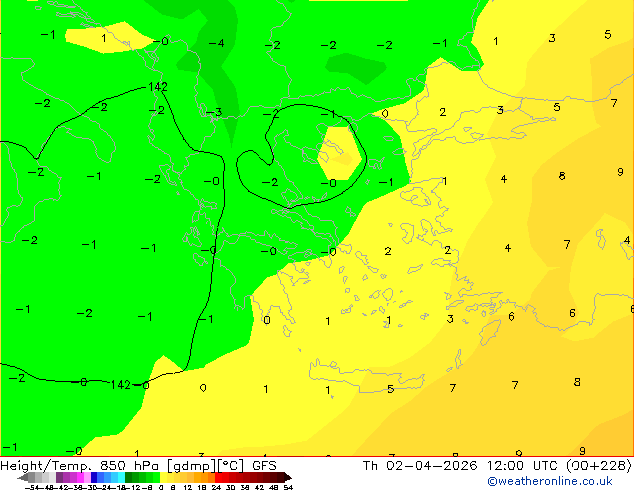634x490 pixels.
Task: Pick the dark blue legend swatch above -30
Action: [94, 477]
